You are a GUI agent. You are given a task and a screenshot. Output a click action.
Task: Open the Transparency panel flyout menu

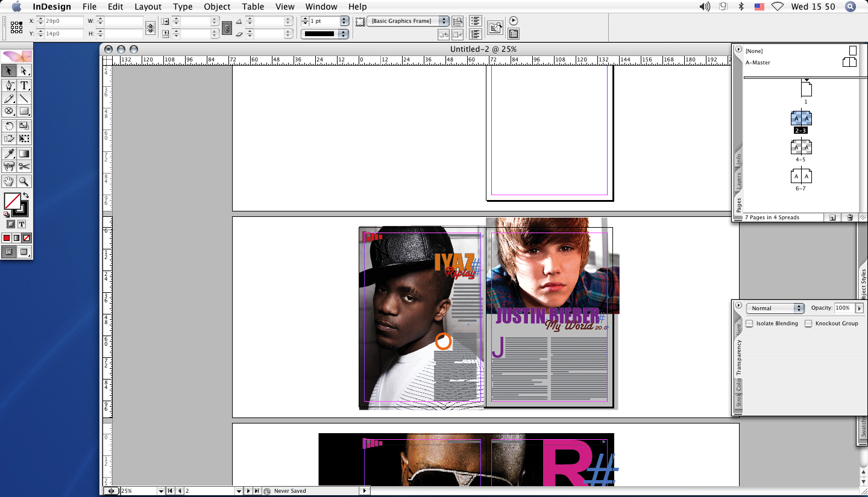[738, 305]
